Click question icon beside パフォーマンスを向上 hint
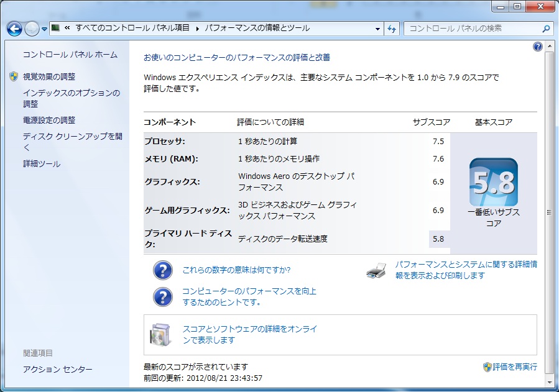 point(163,297)
